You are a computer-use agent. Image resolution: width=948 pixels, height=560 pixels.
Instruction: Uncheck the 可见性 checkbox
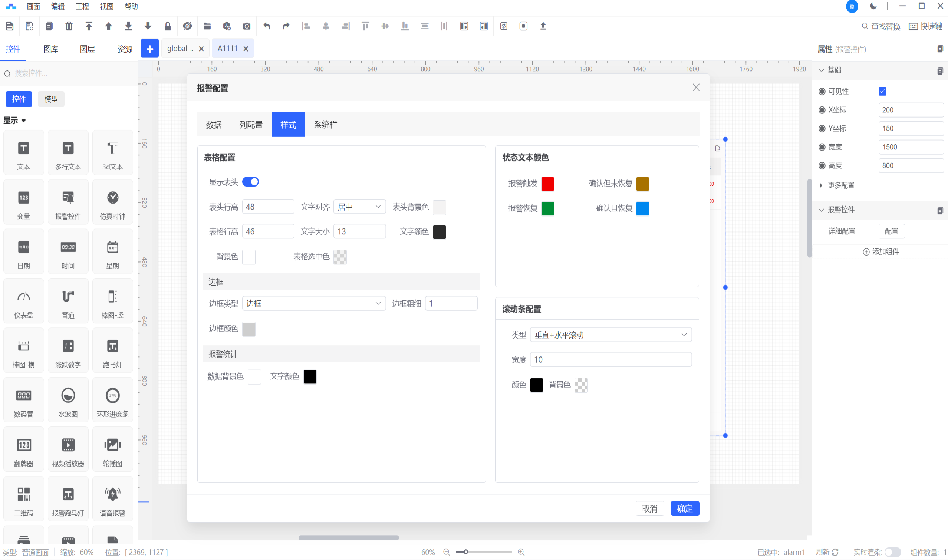coord(882,91)
